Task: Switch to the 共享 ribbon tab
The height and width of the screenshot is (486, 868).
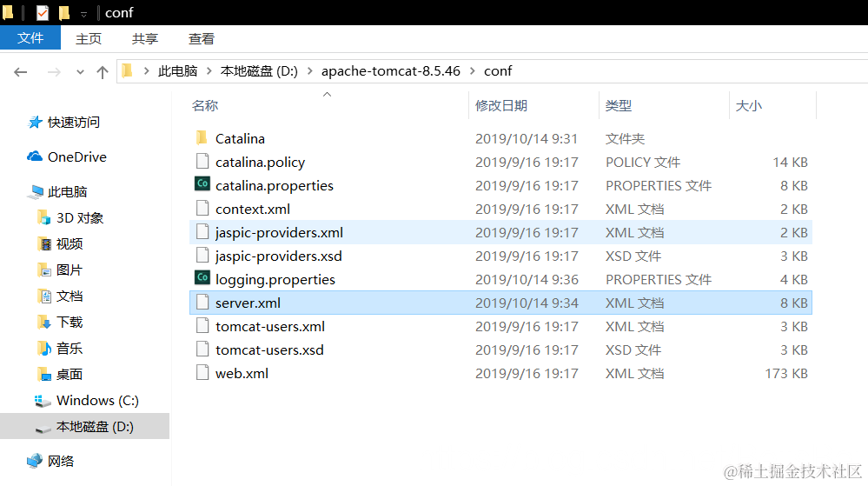Action: tap(145, 39)
